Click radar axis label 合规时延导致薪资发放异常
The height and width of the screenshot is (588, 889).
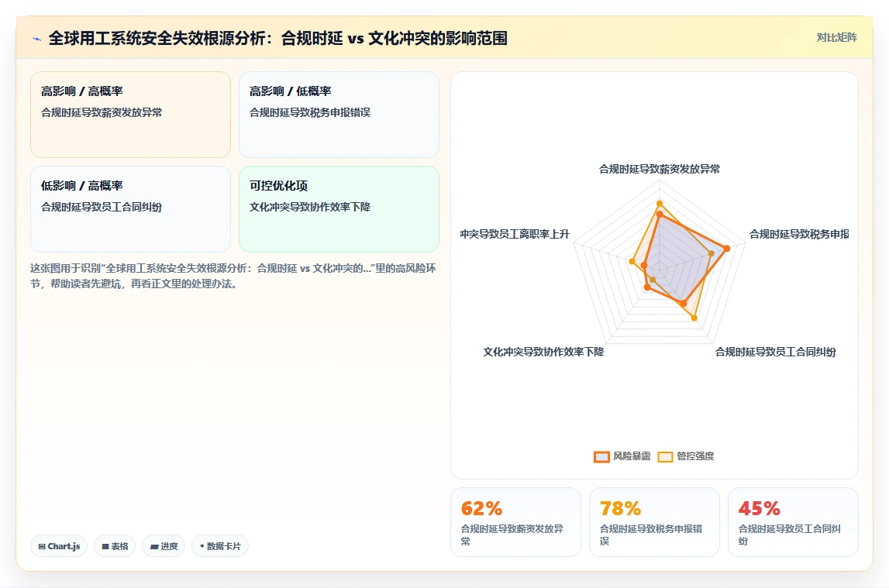point(660,169)
